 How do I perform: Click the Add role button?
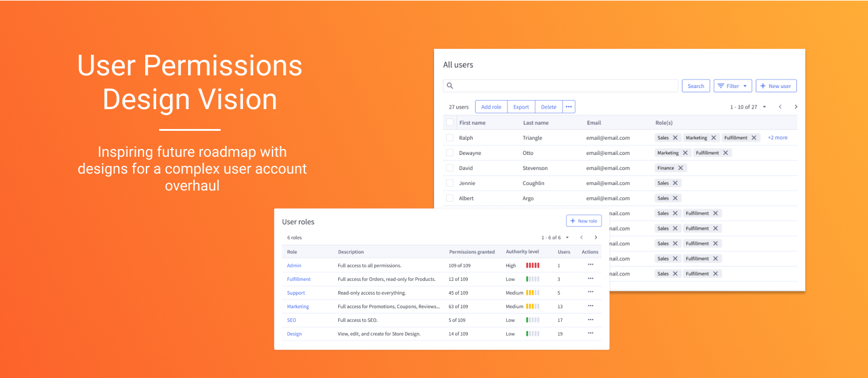(x=491, y=107)
